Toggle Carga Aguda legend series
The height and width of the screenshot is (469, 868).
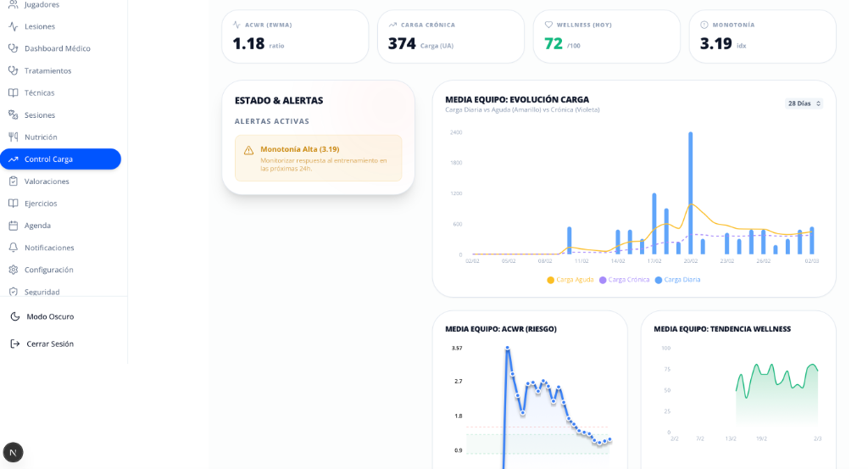point(570,279)
